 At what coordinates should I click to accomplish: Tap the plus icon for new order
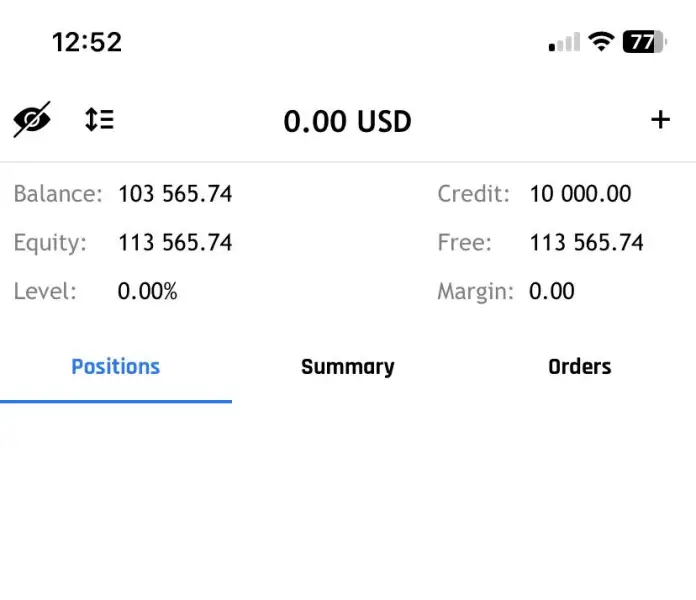pos(660,120)
